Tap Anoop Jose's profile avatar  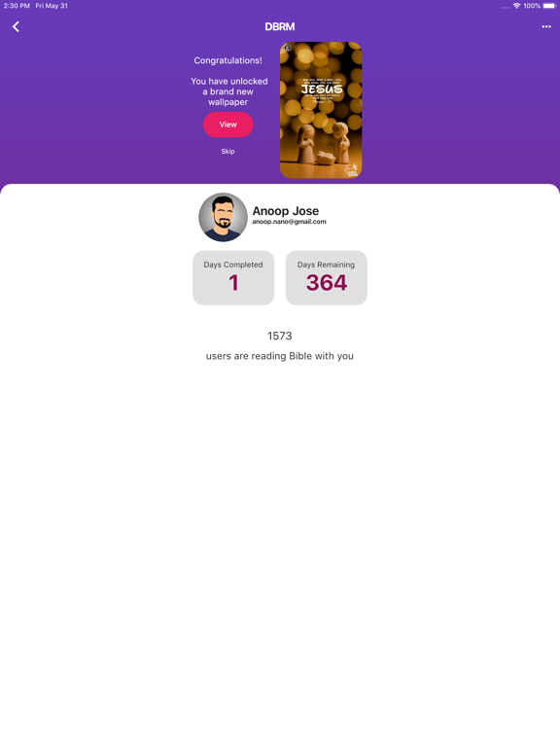[x=223, y=217]
